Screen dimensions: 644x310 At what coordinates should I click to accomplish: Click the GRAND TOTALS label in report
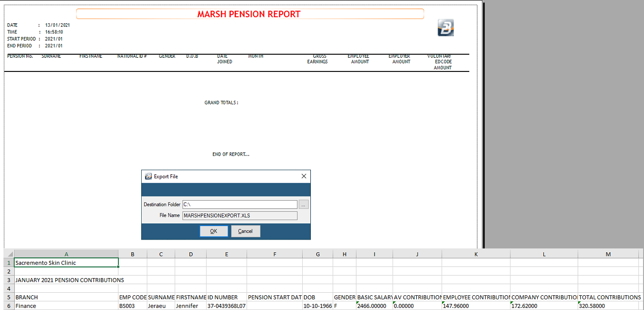click(221, 103)
